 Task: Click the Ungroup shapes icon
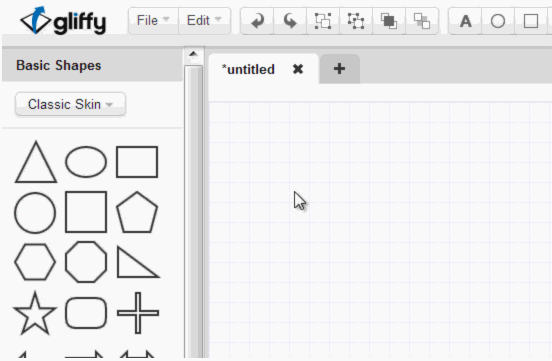coord(356,21)
